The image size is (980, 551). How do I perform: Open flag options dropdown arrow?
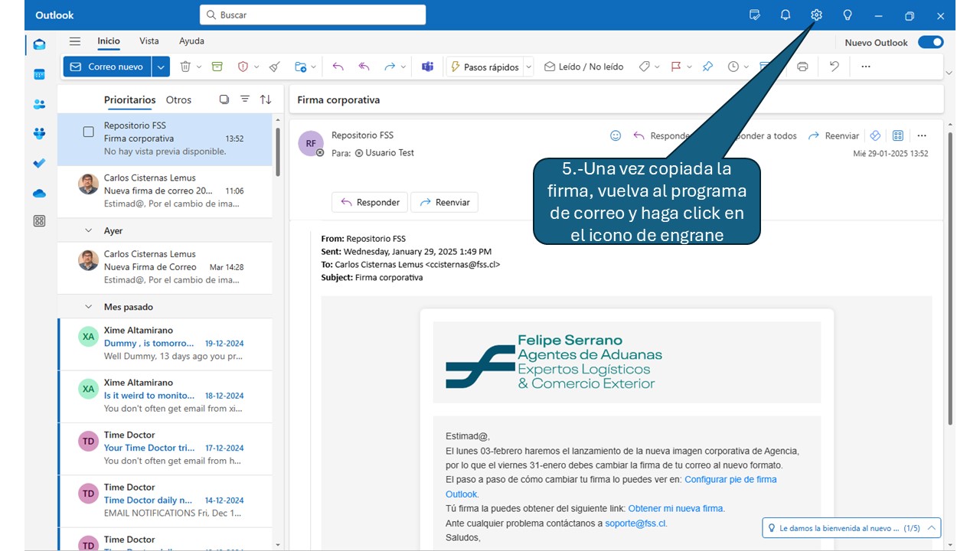(689, 67)
